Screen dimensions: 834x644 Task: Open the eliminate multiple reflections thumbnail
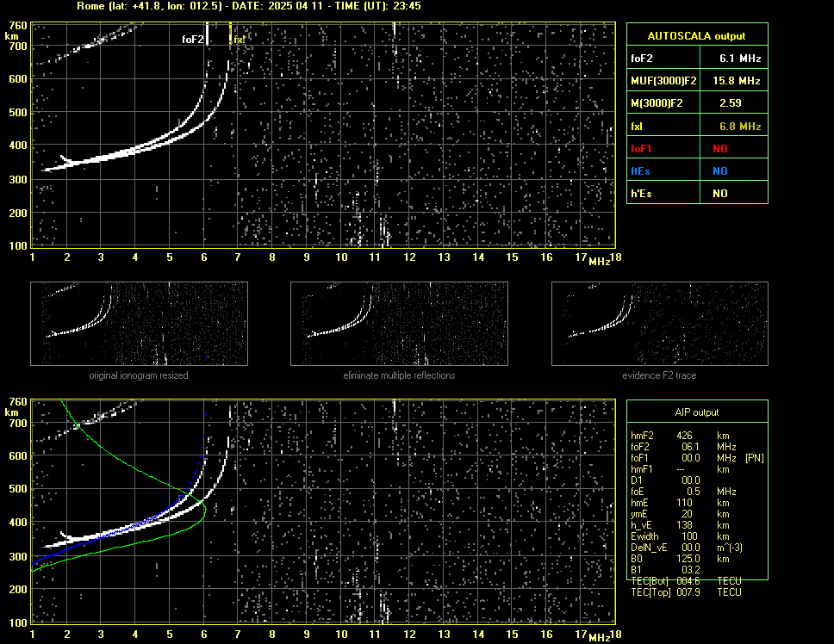click(399, 324)
